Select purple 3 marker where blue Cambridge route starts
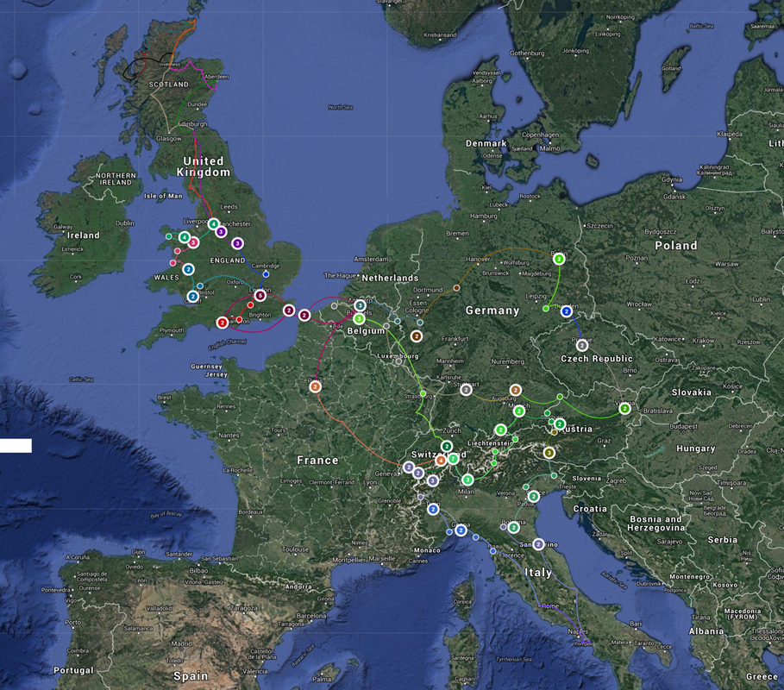784x690 pixels. pyautogui.click(x=238, y=243)
